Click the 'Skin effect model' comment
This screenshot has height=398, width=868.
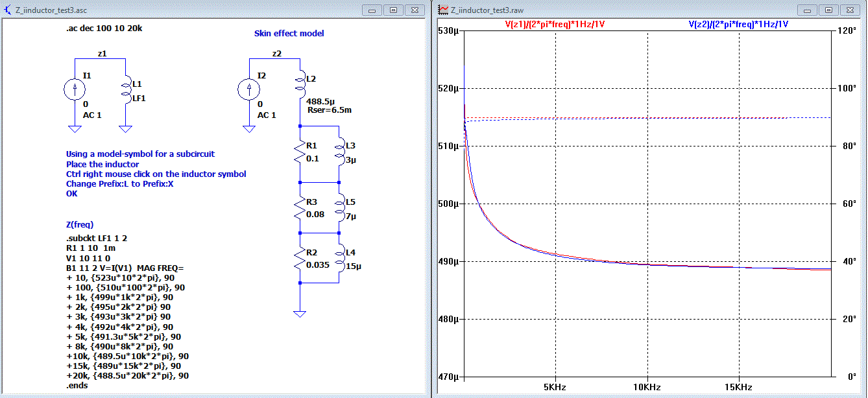click(x=289, y=33)
